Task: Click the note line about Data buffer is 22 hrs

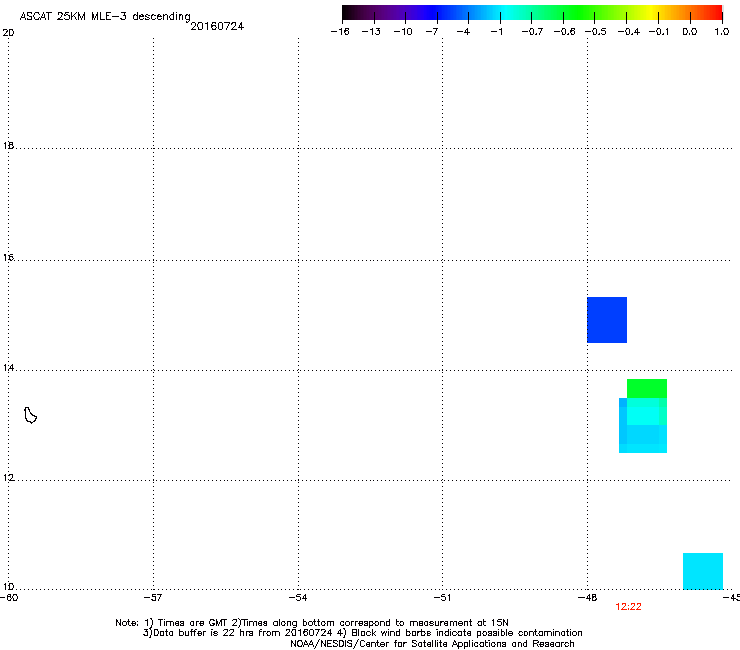Action: [x=362, y=633]
